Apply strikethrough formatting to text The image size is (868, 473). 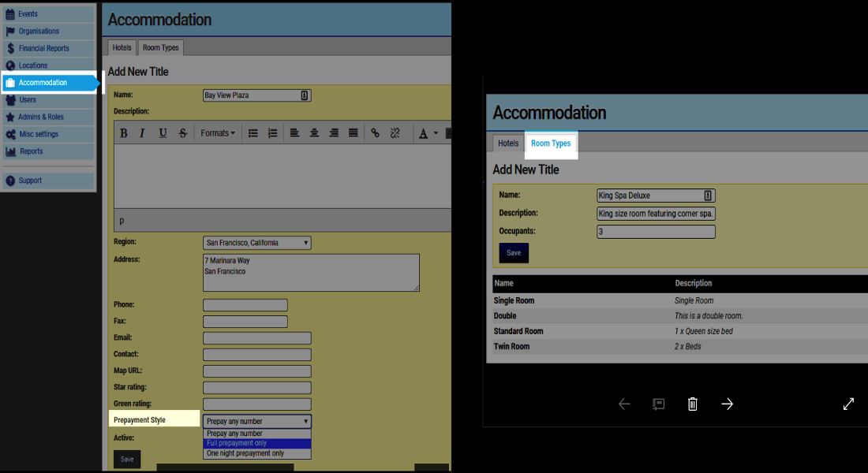point(183,133)
